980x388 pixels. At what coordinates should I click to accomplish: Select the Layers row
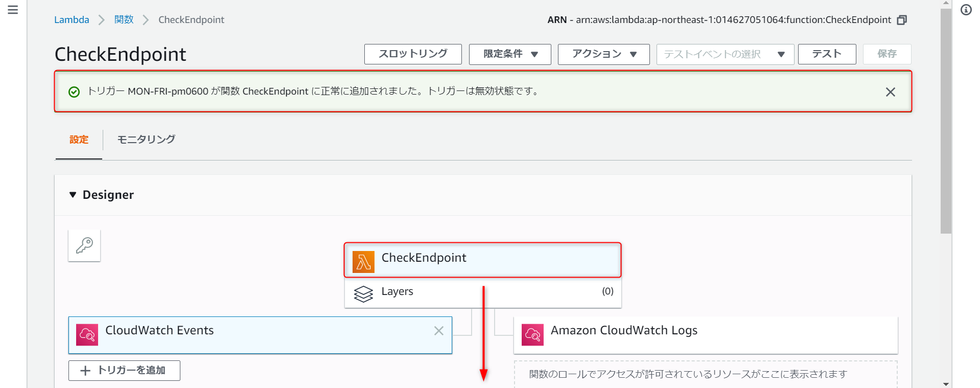click(x=483, y=292)
